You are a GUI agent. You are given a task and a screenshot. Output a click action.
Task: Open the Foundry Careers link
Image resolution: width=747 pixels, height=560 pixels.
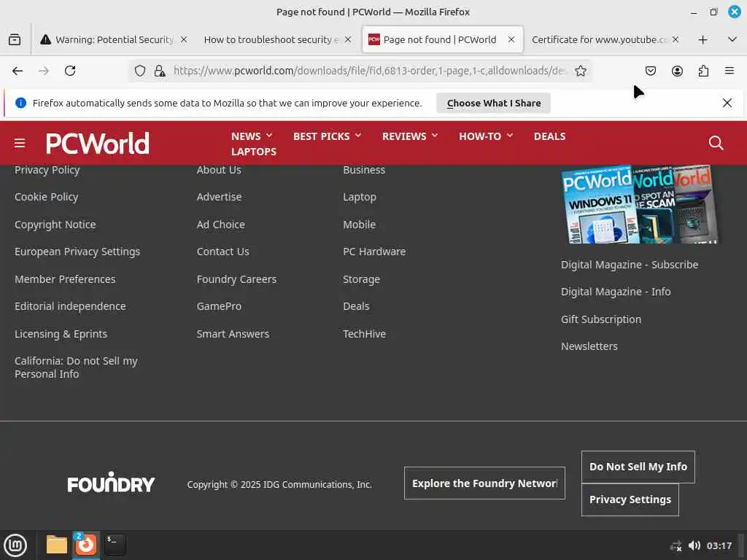point(236,279)
